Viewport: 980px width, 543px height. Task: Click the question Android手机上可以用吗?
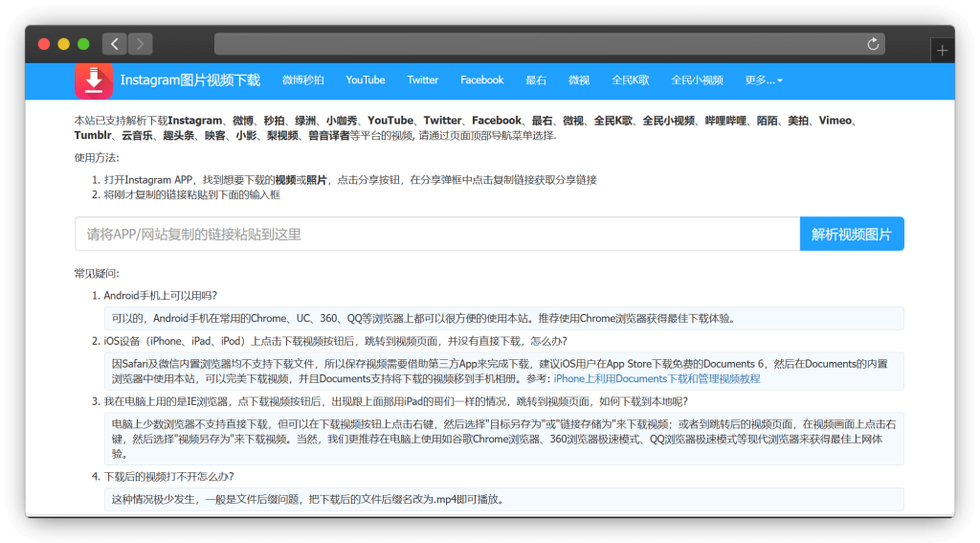pyautogui.click(x=161, y=295)
